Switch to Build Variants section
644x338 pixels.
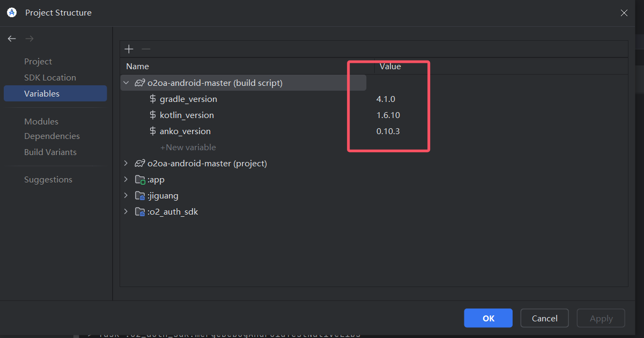pos(50,152)
